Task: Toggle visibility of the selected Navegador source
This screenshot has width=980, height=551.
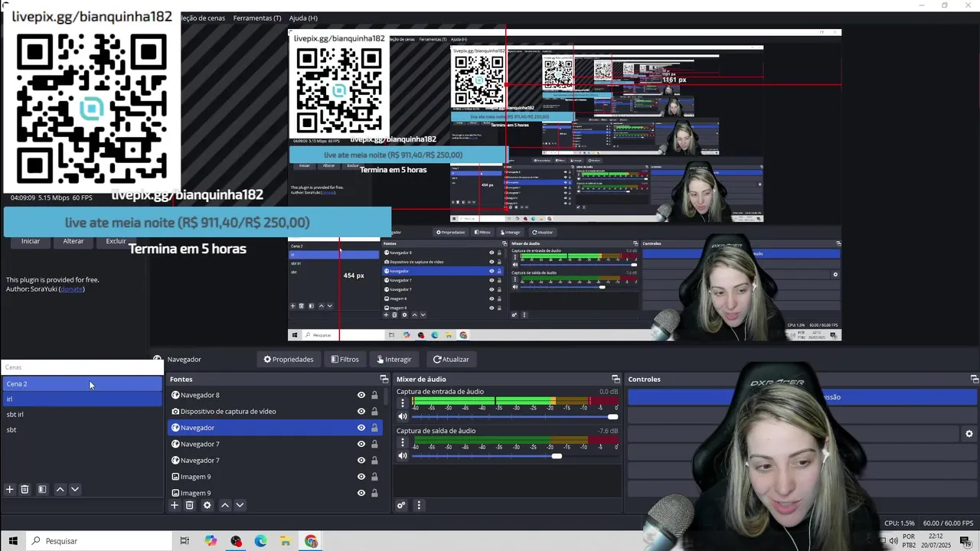Action: (x=361, y=428)
